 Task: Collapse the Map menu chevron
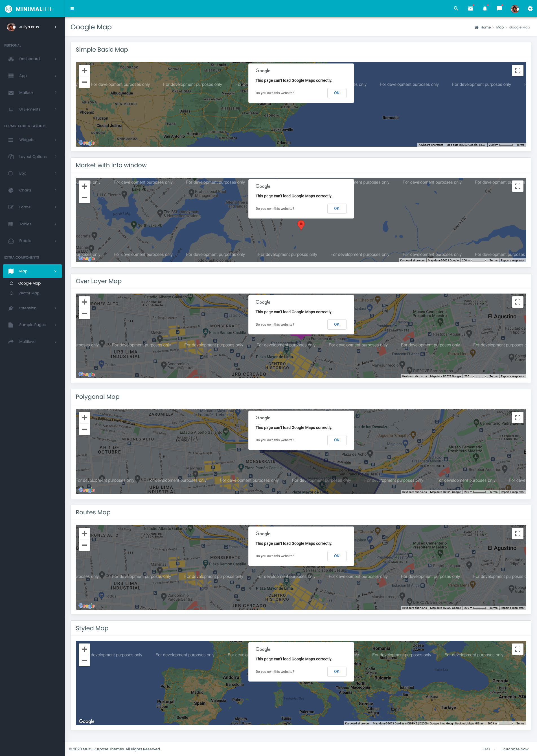coord(56,271)
